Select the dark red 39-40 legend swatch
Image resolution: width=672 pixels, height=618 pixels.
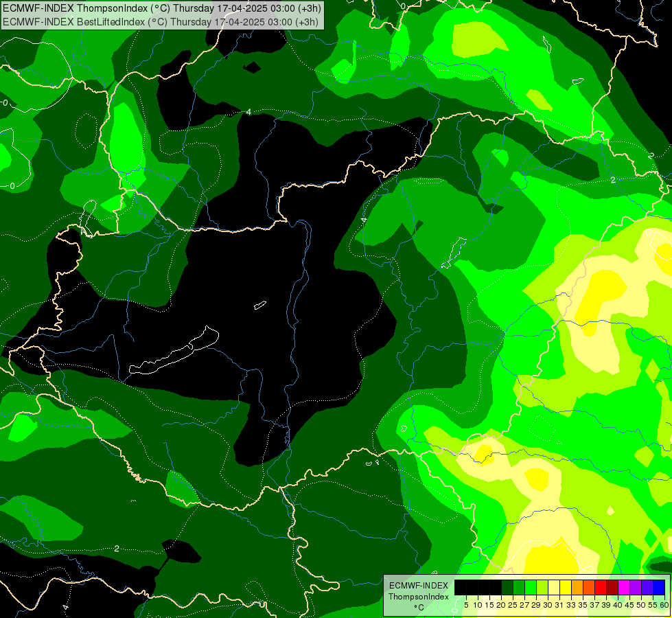pyautogui.click(x=612, y=587)
